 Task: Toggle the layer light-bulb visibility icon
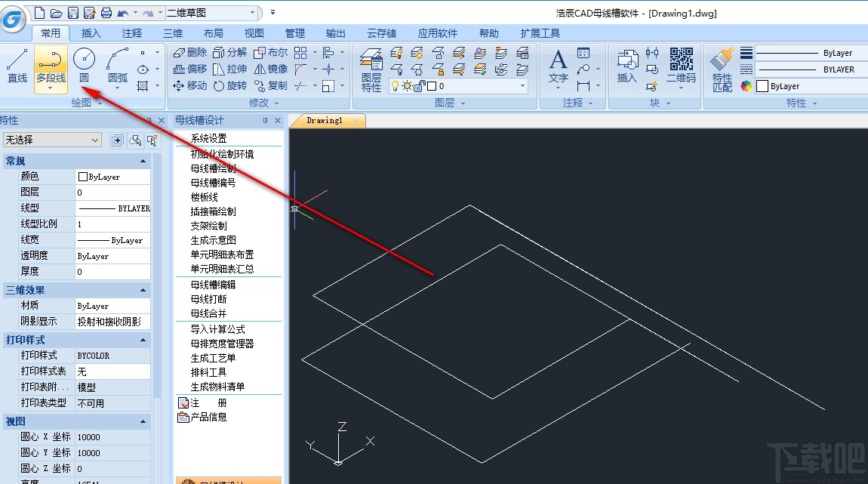[x=396, y=86]
